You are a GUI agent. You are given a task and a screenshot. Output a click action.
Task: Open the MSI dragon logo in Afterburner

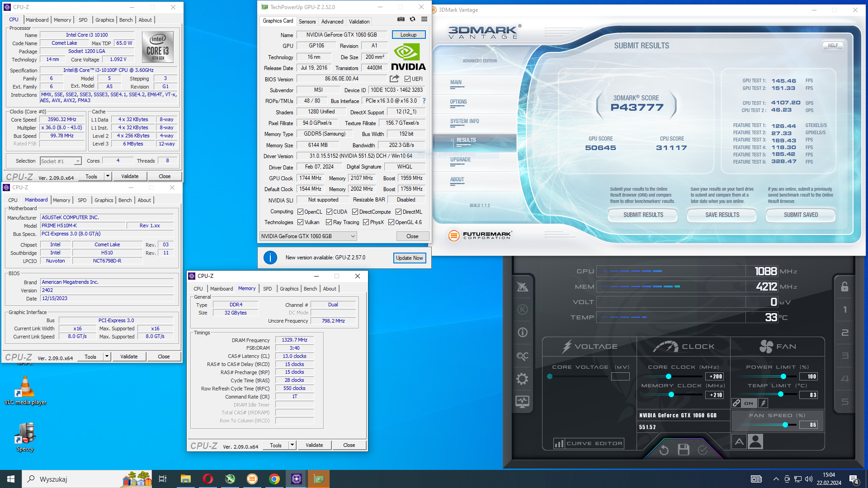[x=523, y=286]
